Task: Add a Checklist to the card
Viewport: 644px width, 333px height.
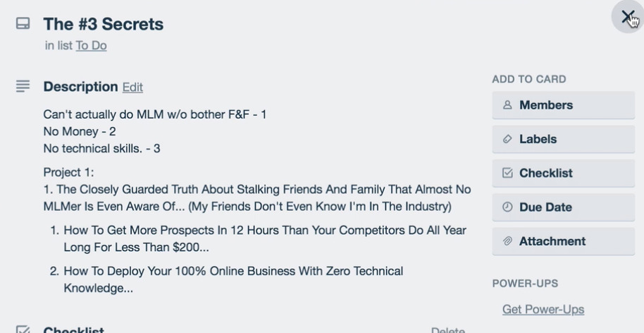Action: pyautogui.click(x=564, y=173)
